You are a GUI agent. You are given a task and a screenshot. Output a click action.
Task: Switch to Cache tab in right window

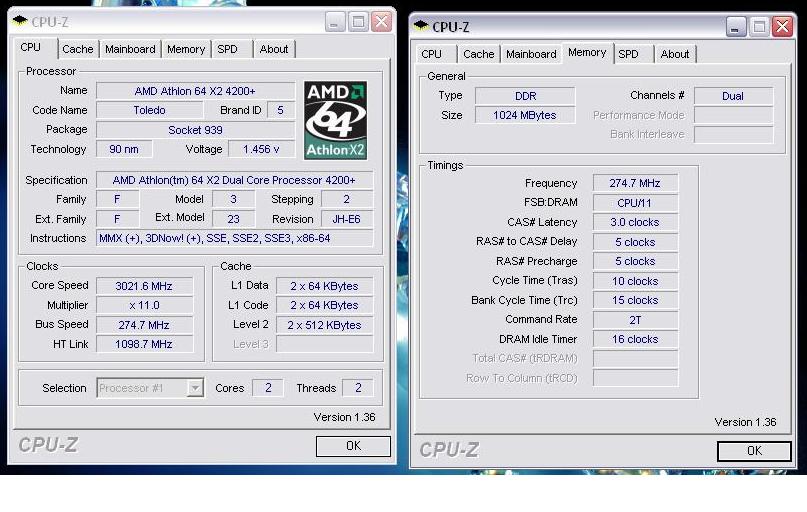(479, 54)
